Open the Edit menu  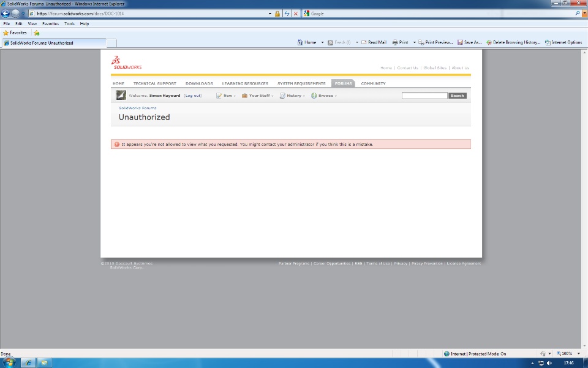19,24
